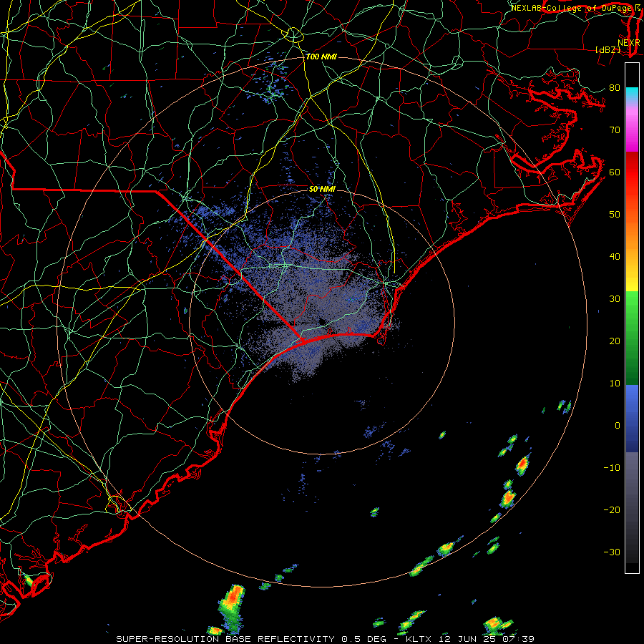Select the 30 value on the dBZ scale
Image resolution: width=644 pixels, height=644 pixels.
(x=615, y=299)
